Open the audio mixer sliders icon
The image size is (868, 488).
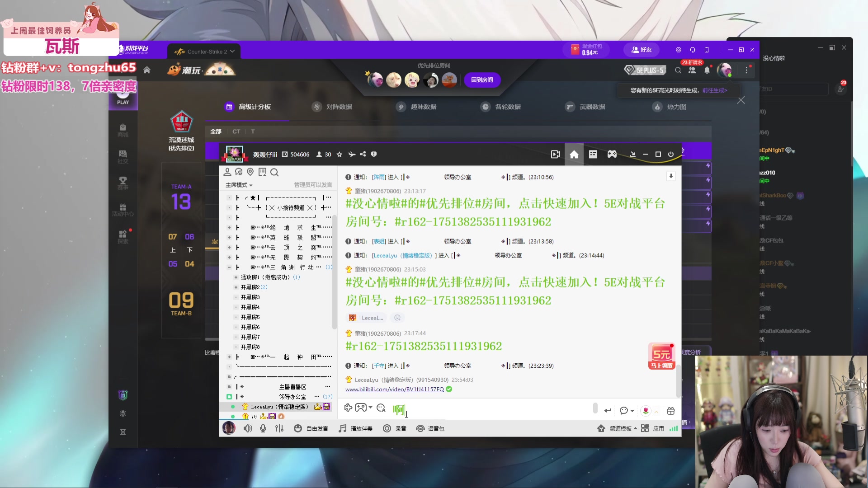click(279, 428)
